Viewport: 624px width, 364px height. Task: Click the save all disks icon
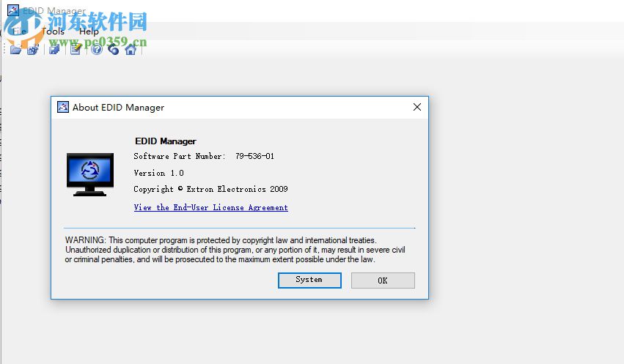[54, 49]
